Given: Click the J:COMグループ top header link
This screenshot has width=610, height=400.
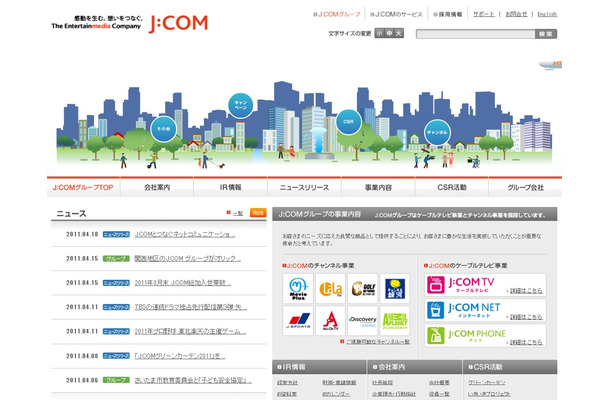Looking at the screenshot, I should [337, 14].
